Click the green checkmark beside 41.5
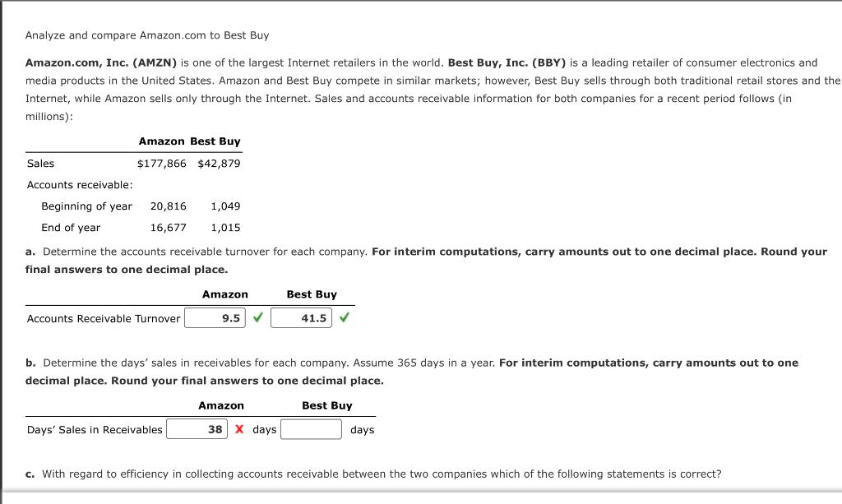This screenshot has width=842, height=504. 345,317
